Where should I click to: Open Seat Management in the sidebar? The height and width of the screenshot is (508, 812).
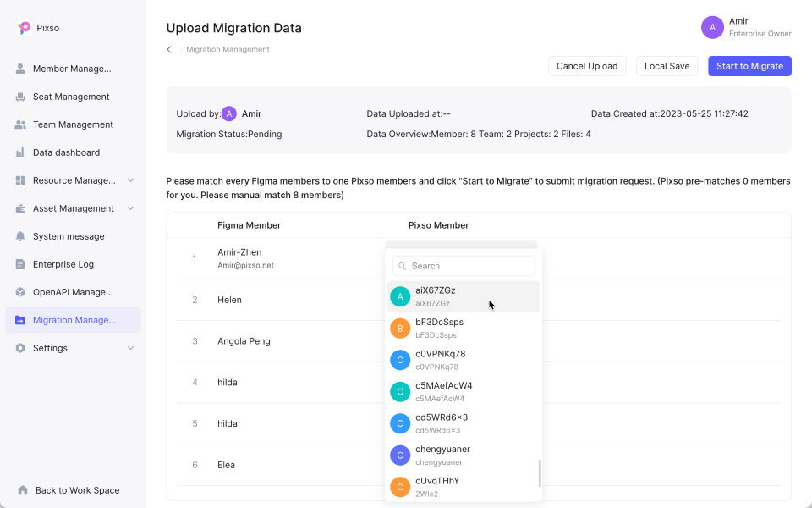73,97
